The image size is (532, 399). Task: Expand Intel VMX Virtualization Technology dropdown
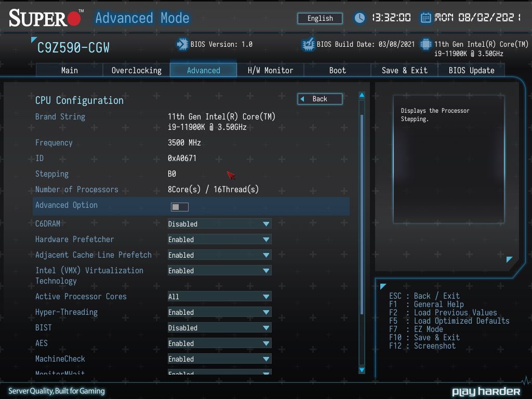pos(220,271)
